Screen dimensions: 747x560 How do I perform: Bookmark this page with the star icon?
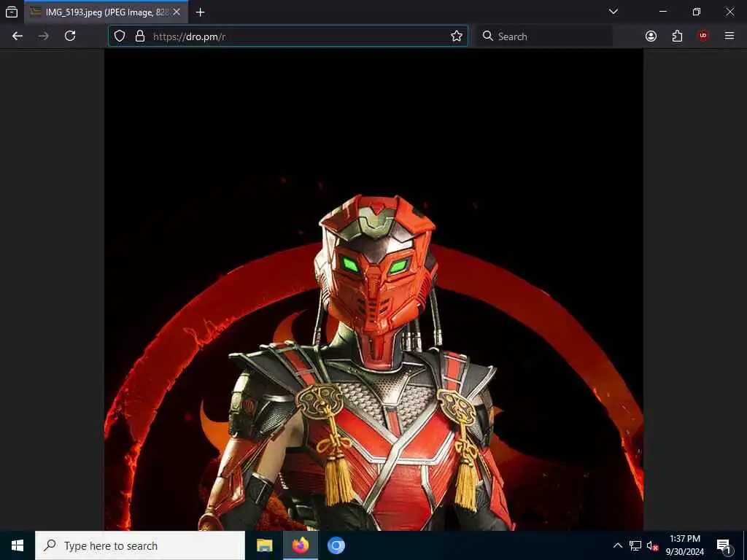pos(457,36)
